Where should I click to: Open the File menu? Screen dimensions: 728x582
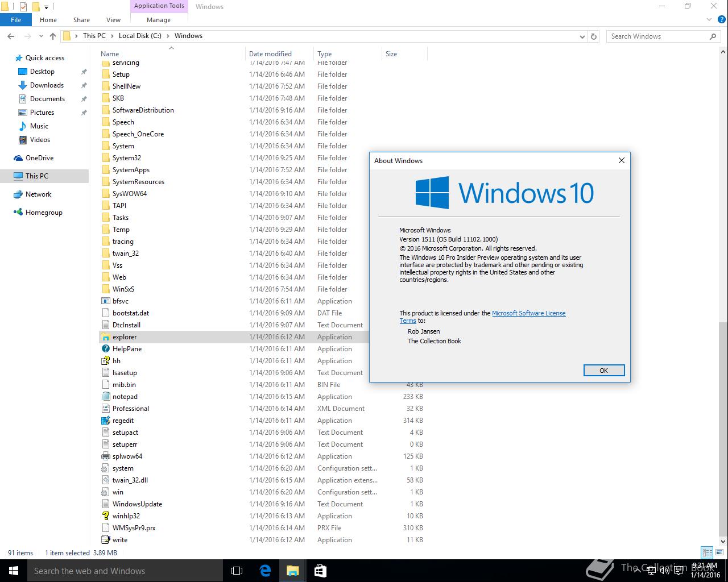coord(16,20)
